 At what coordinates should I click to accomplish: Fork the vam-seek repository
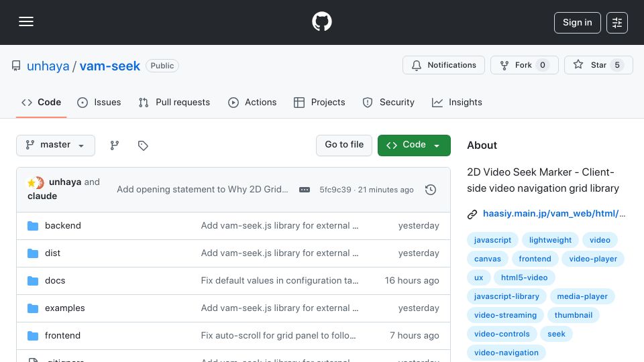524,65
